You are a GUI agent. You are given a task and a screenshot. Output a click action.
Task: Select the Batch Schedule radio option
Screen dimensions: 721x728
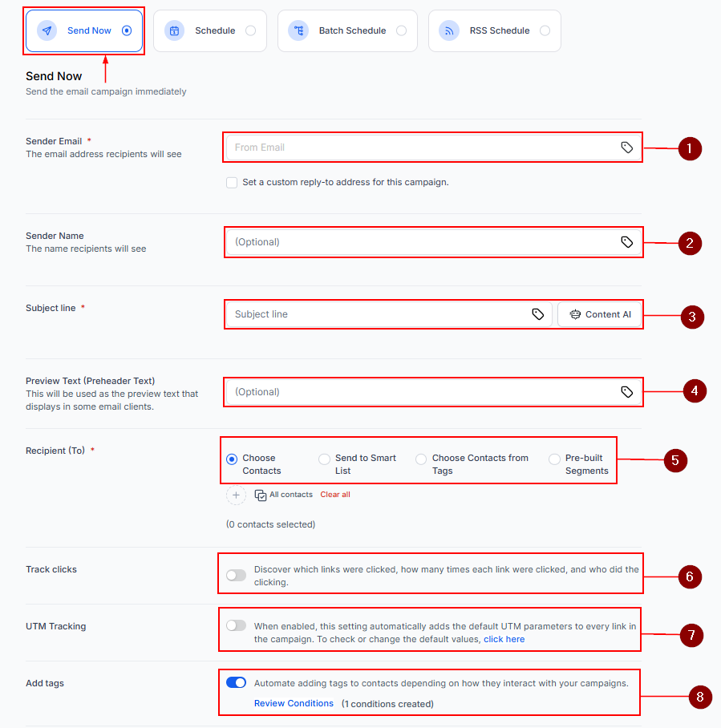point(402,30)
